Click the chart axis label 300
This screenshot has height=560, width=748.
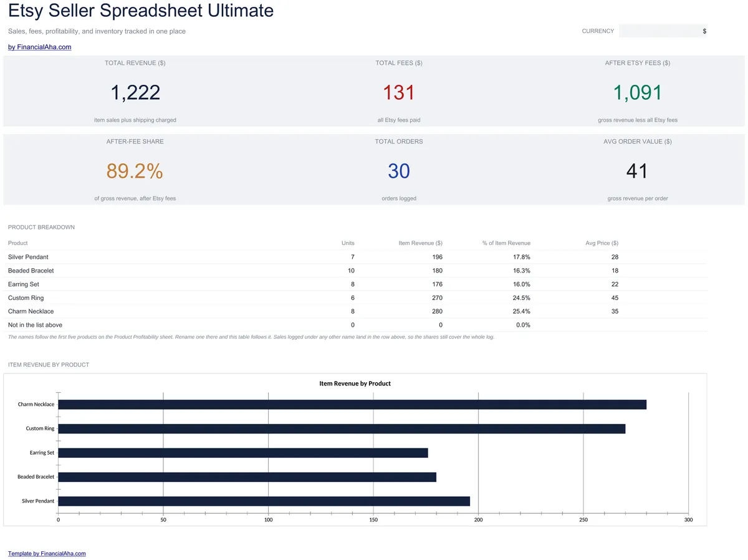tap(688, 519)
